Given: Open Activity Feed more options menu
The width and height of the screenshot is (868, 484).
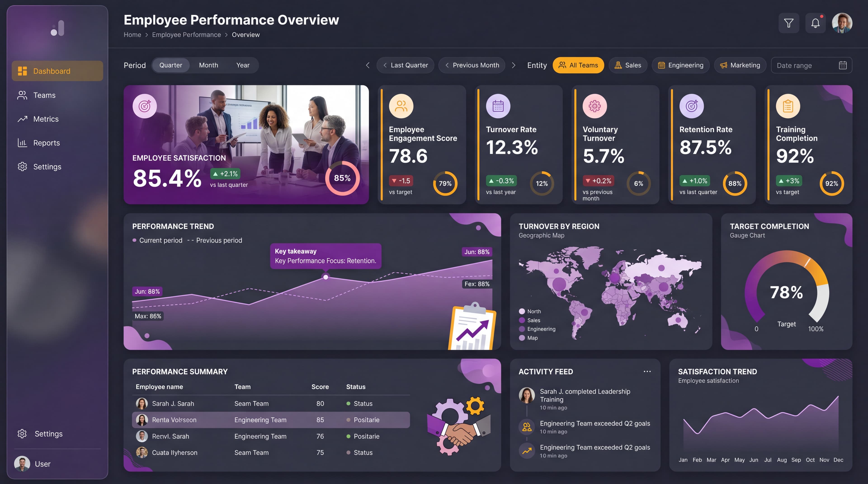Looking at the screenshot, I should pos(647,372).
